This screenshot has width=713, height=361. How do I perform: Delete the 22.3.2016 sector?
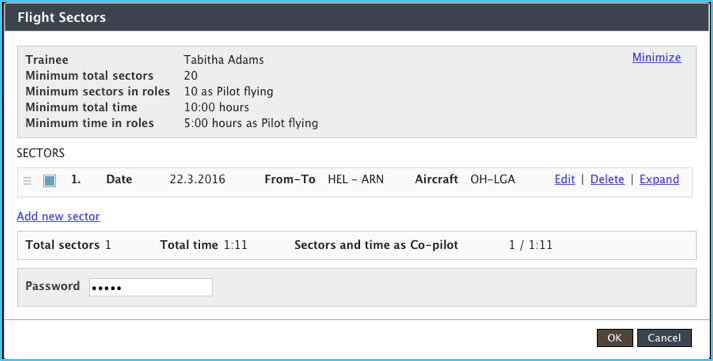(607, 180)
